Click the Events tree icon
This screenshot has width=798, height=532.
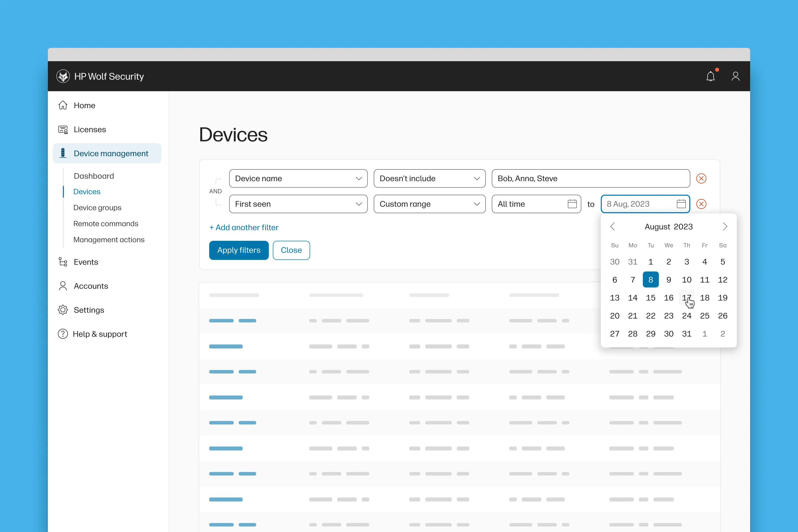point(63,261)
